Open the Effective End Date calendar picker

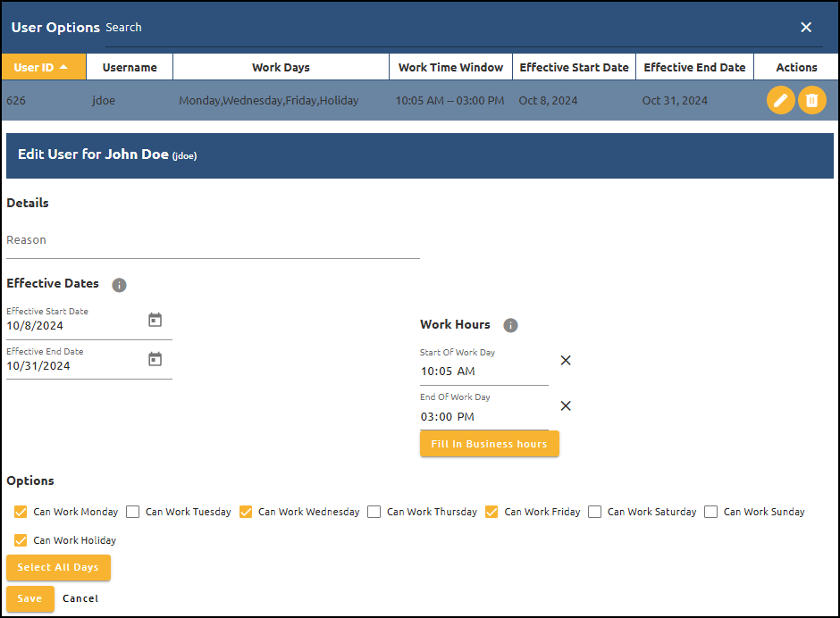click(x=155, y=358)
